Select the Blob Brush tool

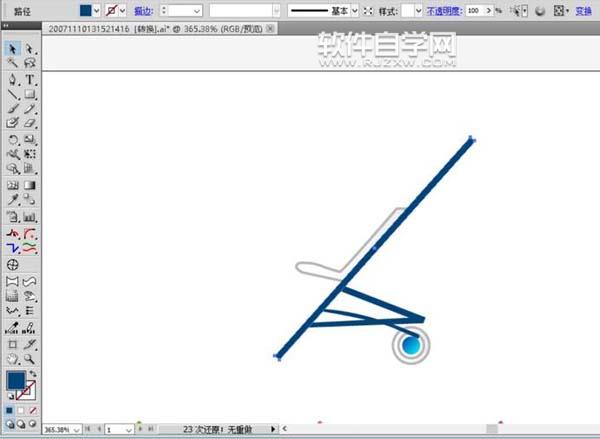pos(13,123)
